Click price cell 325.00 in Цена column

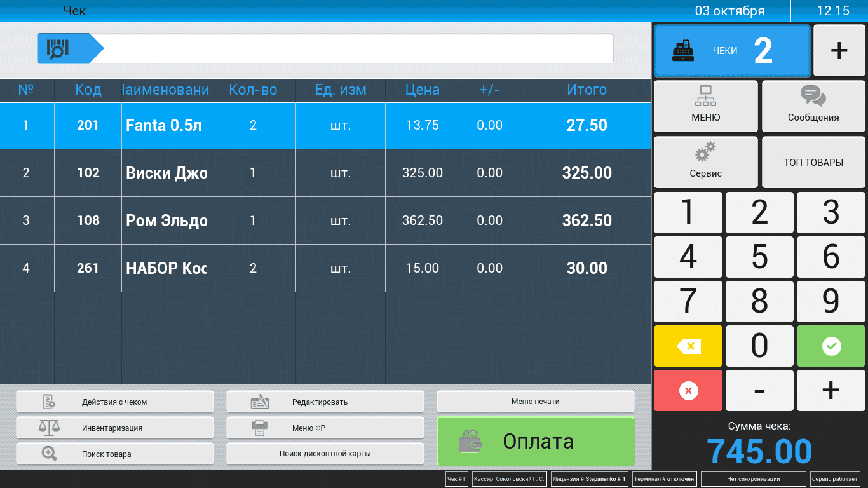423,173
